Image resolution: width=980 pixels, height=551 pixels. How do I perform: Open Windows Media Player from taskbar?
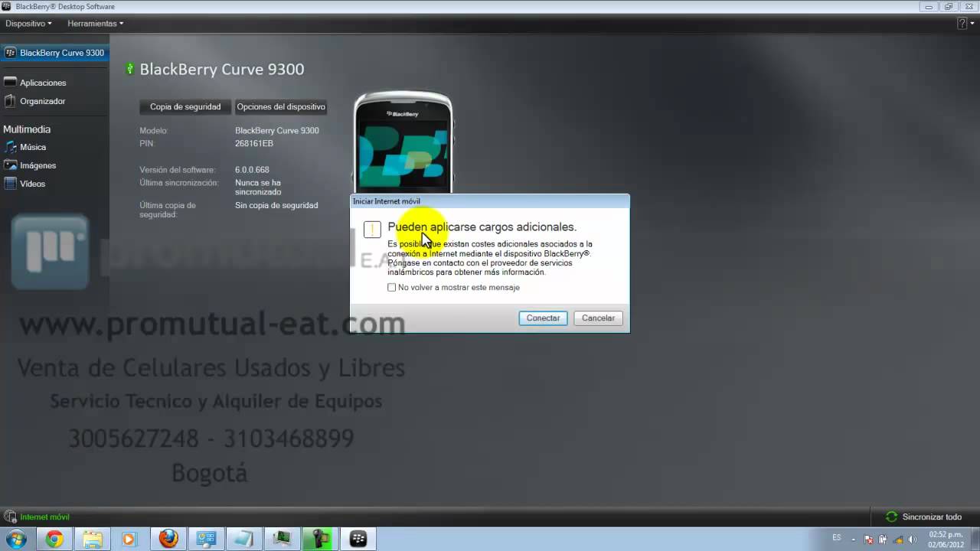129,539
